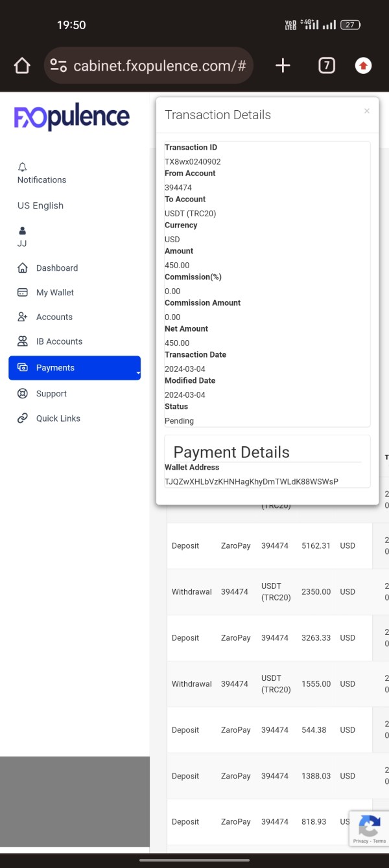The image size is (389, 868).
Task: Click the Payments wallet icon
Action: point(23,367)
